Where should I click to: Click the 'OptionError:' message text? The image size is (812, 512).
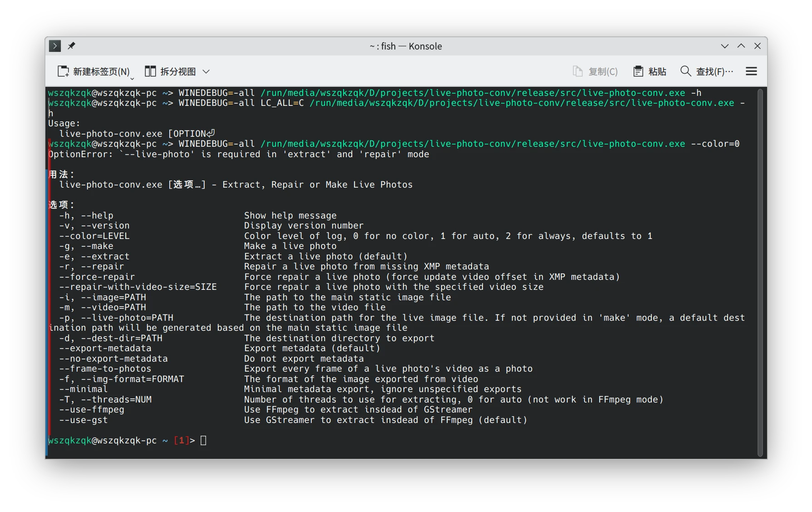pos(81,154)
